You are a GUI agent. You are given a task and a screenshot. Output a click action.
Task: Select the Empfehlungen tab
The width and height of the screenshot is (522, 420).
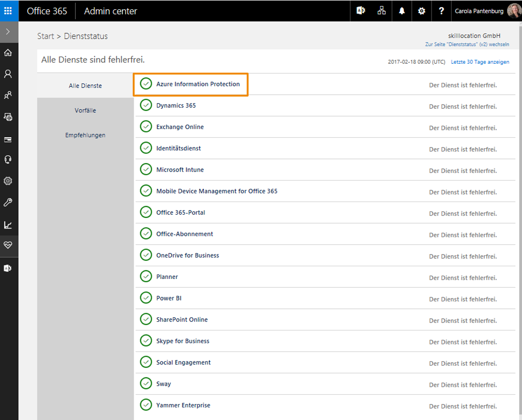click(85, 135)
